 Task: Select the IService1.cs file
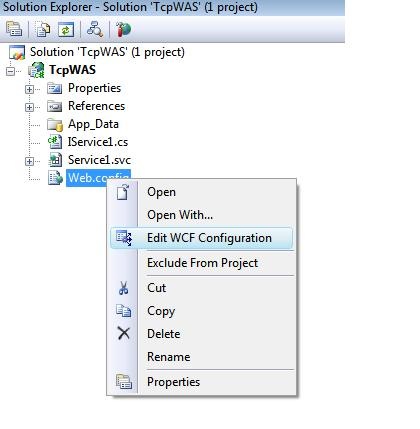click(x=98, y=142)
